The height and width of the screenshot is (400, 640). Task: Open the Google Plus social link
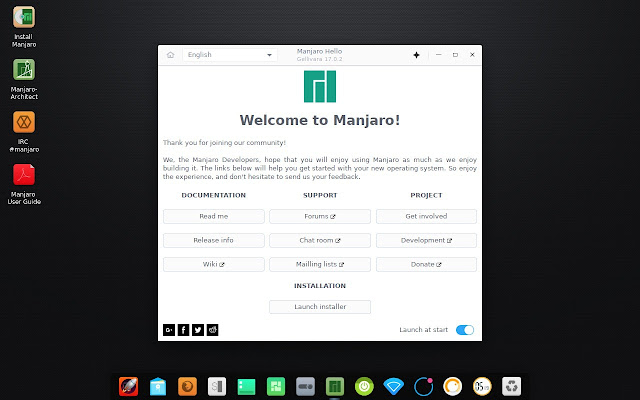click(169, 330)
